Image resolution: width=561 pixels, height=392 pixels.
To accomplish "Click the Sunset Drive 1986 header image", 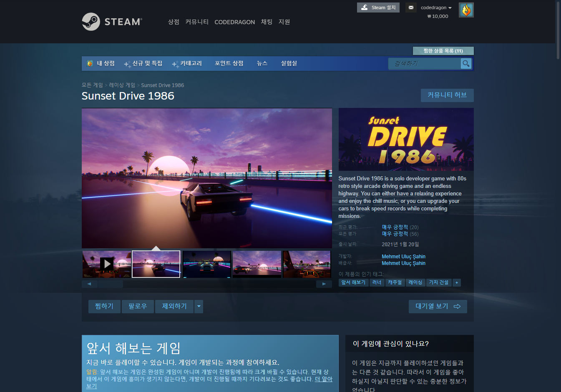I will point(406,140).
